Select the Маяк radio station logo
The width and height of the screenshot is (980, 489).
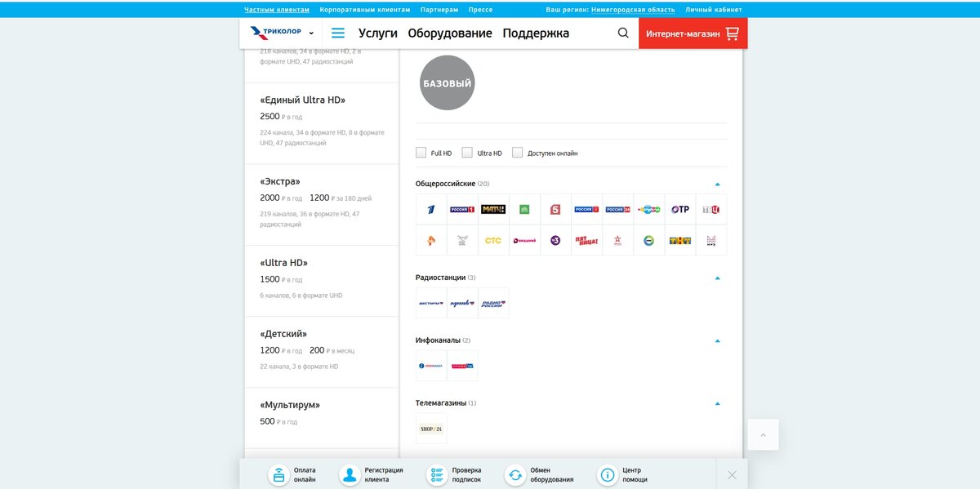point(462,303)
